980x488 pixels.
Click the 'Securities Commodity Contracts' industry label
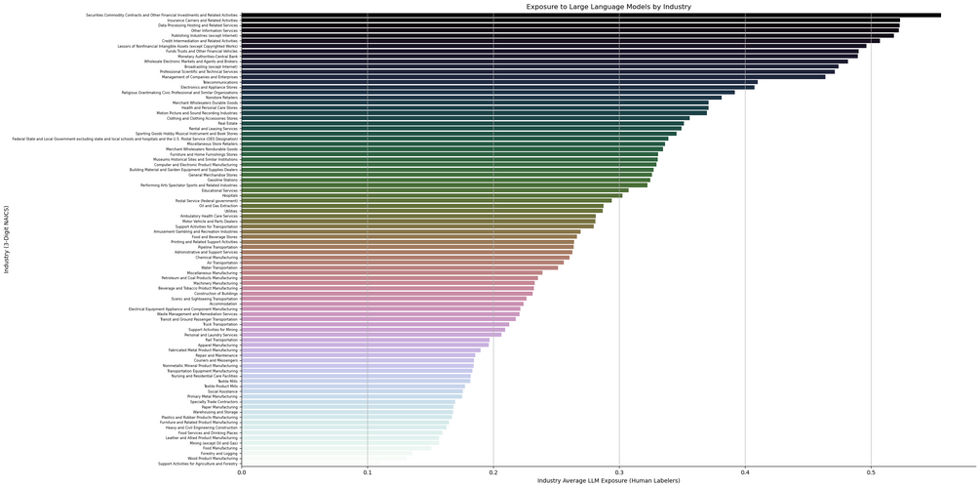pyautogui.click(x=161, y=15)
